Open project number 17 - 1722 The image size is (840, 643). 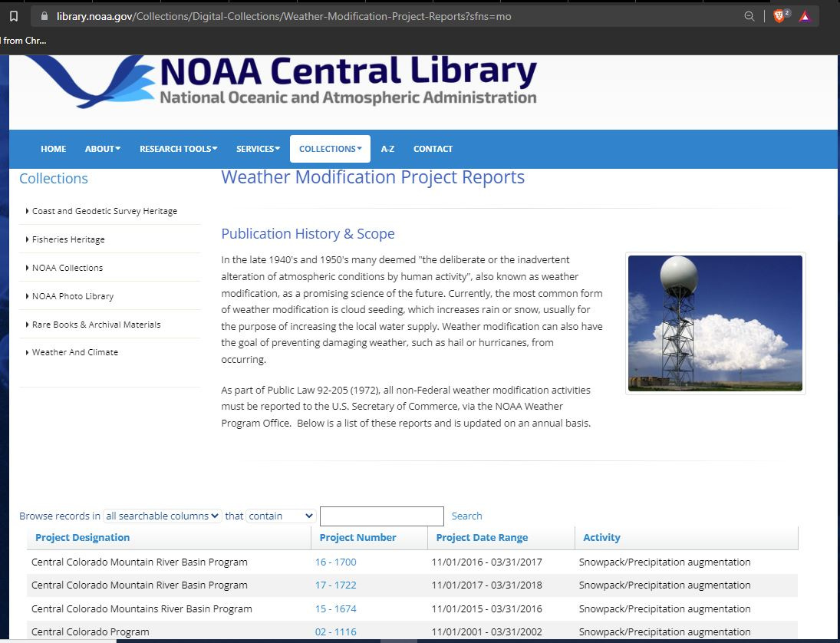click(335, 585)
